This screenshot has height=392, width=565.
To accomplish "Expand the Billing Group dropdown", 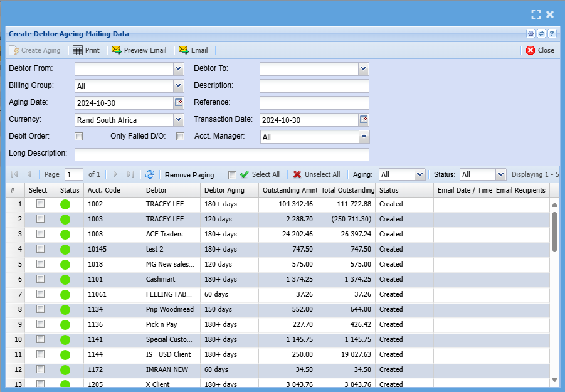I will (178, 85).
